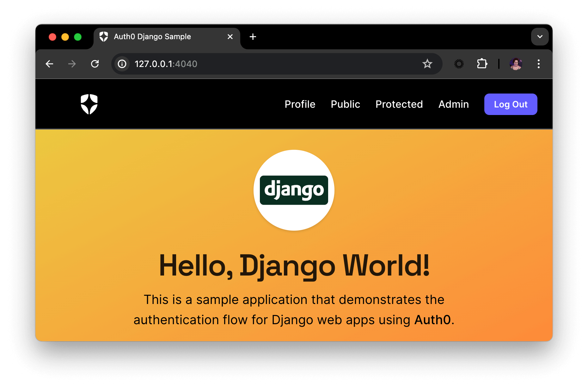Navigate to the Protected page

click(x=399, y=104)
